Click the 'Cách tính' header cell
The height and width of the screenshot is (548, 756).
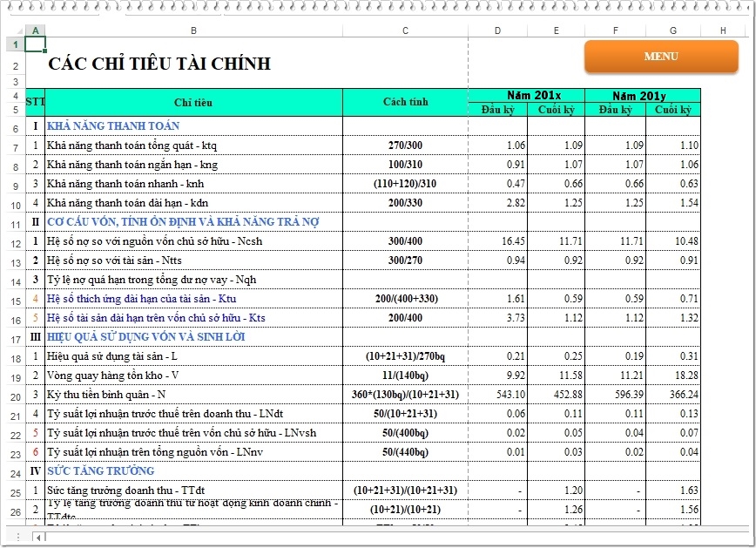tap(406, 102)
